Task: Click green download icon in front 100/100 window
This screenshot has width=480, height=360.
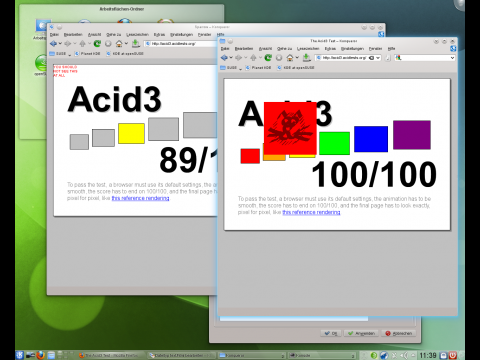Action: (306, 58)
